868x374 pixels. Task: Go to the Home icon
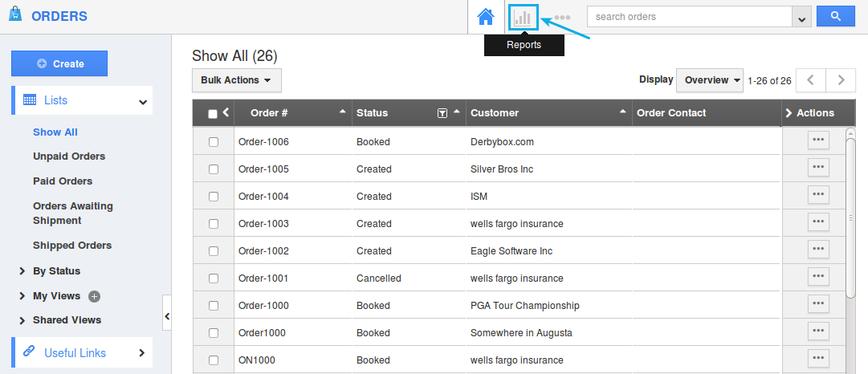click(485, 17)
